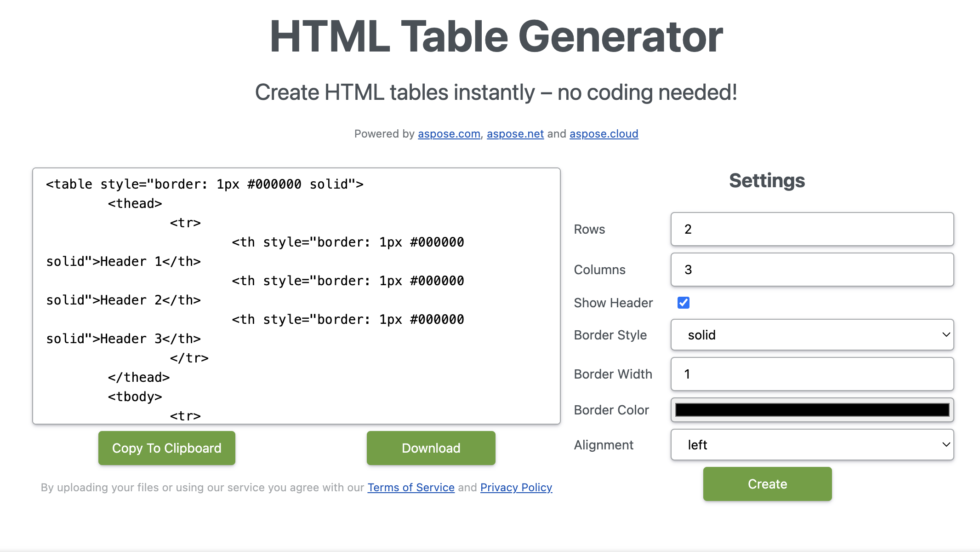Open the Border Color picker swatch
This screenshot has height=552, width=980.
pyautogui.click(x=812, y=410)
